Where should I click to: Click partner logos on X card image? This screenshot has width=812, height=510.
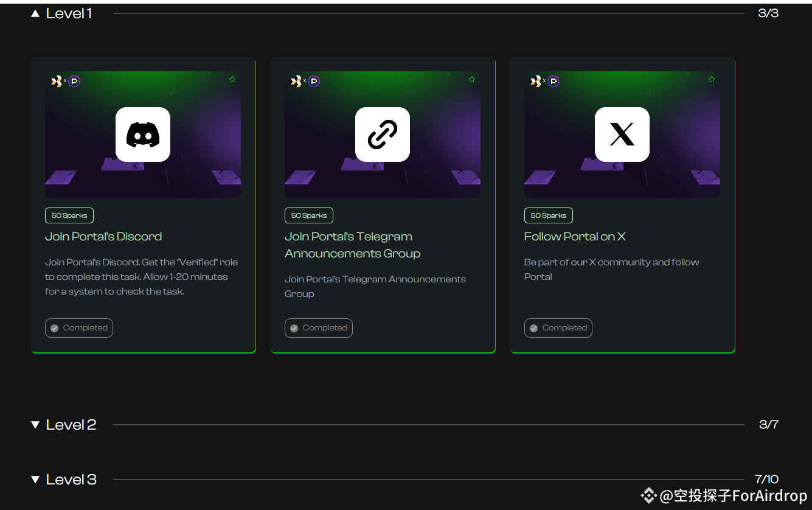tap(544, 81)
